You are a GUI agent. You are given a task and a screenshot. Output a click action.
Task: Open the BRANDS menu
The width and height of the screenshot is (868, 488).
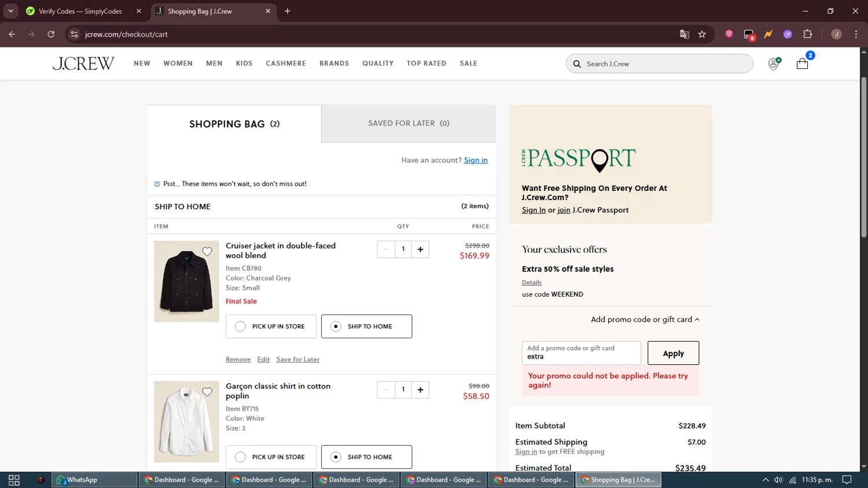click(x=334, y=64)
